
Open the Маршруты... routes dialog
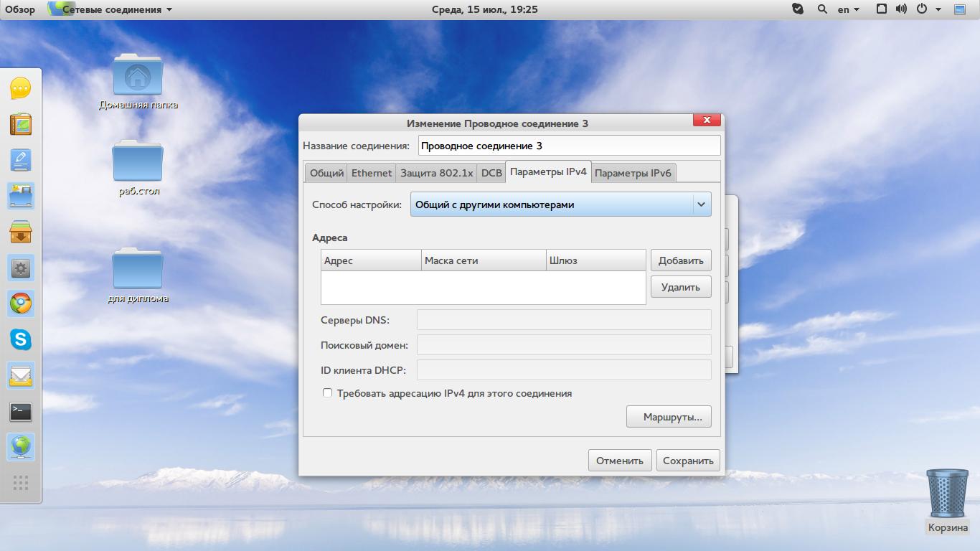click(x=669, y=417)
